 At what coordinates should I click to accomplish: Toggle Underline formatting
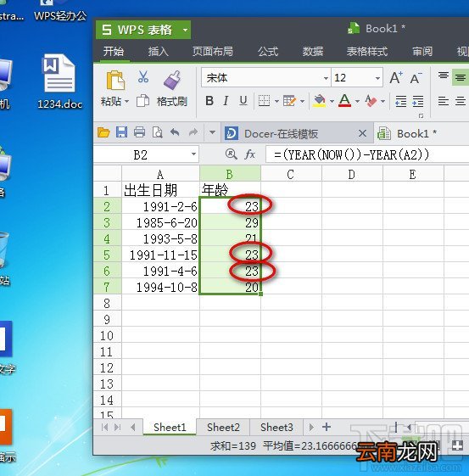(x=243, y=101)
